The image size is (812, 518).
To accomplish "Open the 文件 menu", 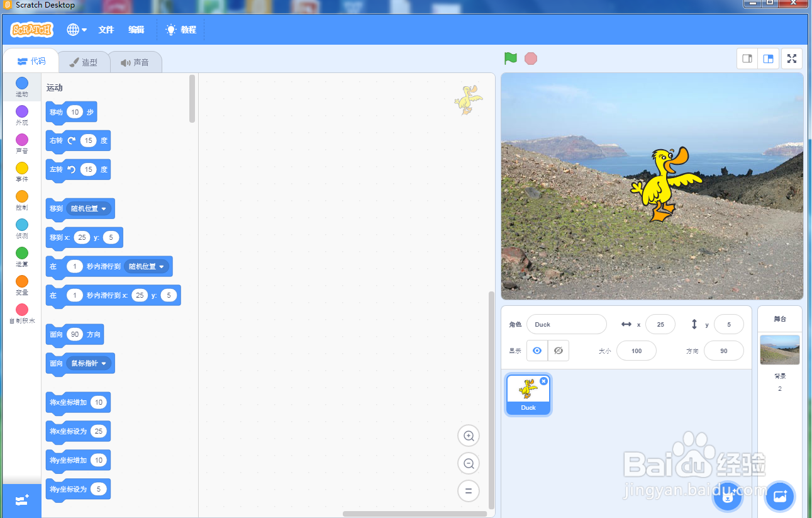I will click(106, 30).
